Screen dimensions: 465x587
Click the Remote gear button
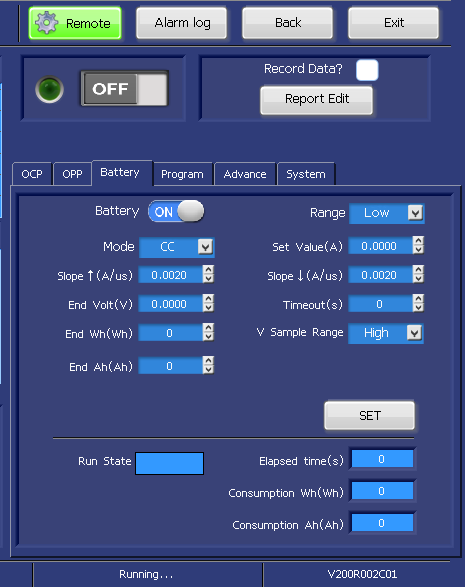(x=75, y=23)
